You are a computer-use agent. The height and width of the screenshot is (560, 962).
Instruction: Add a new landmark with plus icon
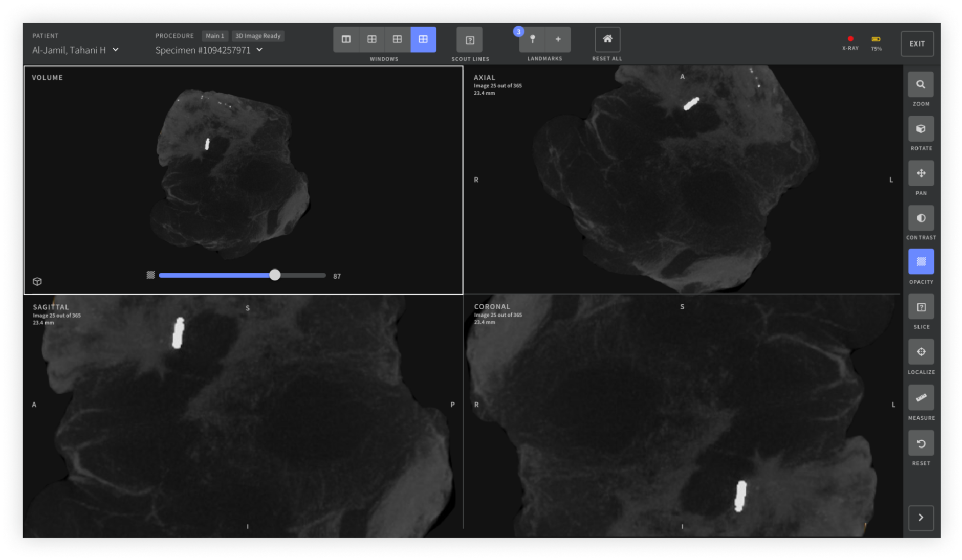point(558,39)
